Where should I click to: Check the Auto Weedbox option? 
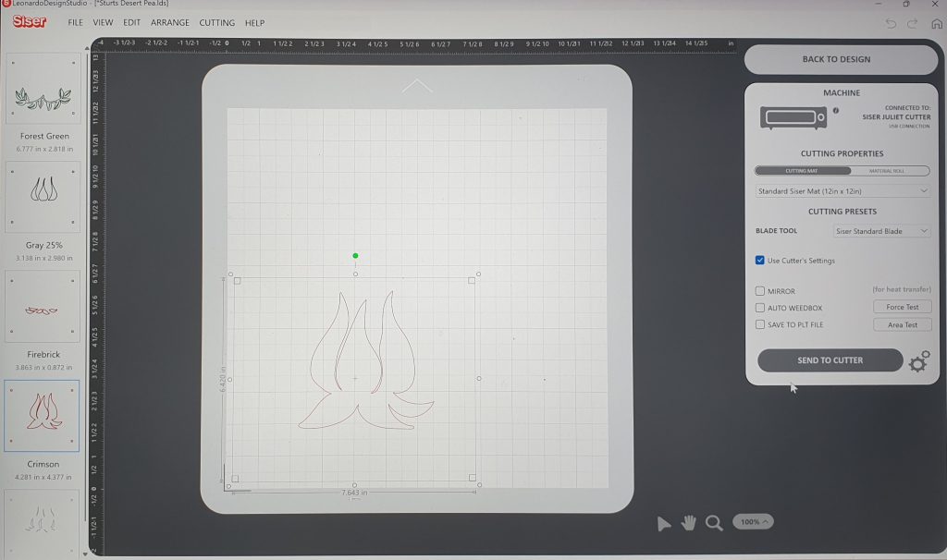pos(760,308)
